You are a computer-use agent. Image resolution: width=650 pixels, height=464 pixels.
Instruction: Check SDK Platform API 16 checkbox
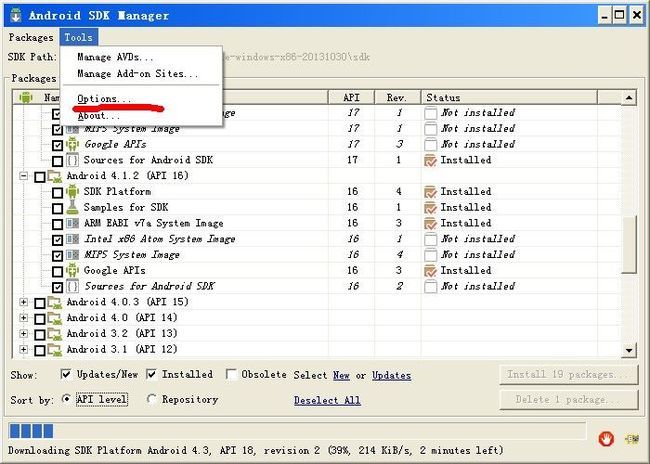[57, 192]
